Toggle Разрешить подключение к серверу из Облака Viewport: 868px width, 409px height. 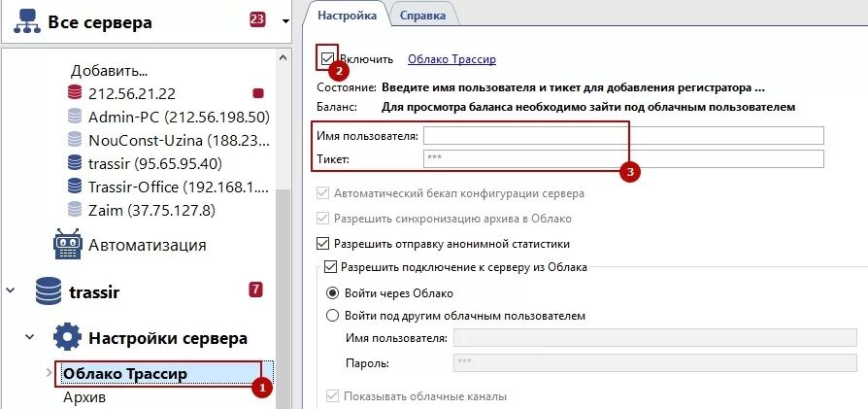click(330, 267)
